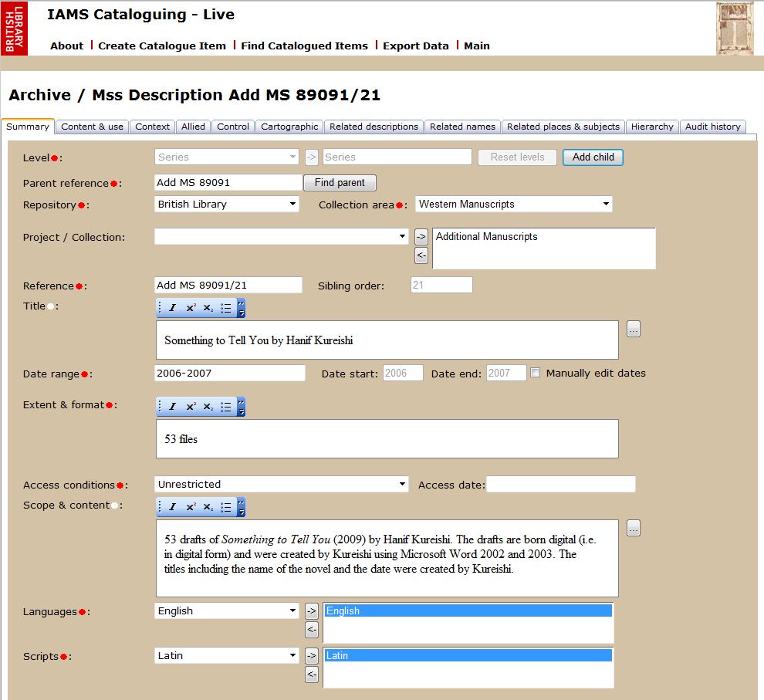Open Scope & content toolbar overflow arrow

241,507
